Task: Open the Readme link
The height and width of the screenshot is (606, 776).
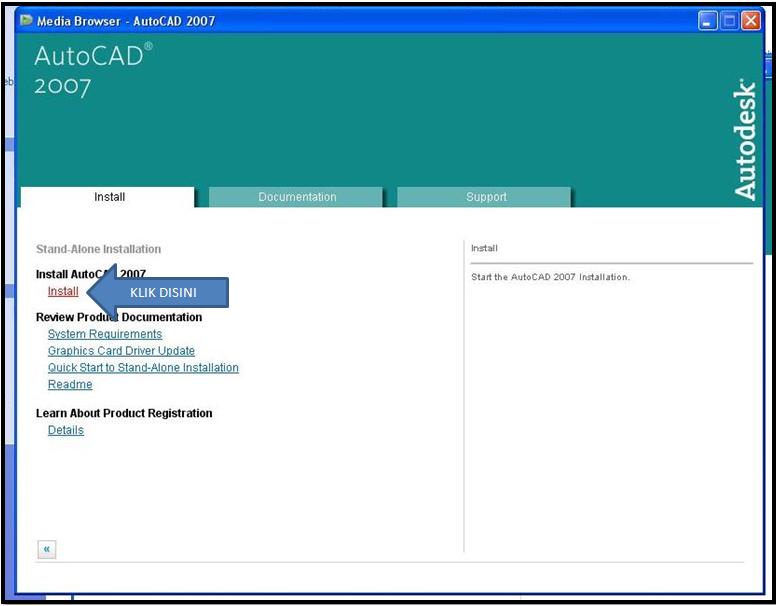Action: pyautogui.click(x=70, y=385)
